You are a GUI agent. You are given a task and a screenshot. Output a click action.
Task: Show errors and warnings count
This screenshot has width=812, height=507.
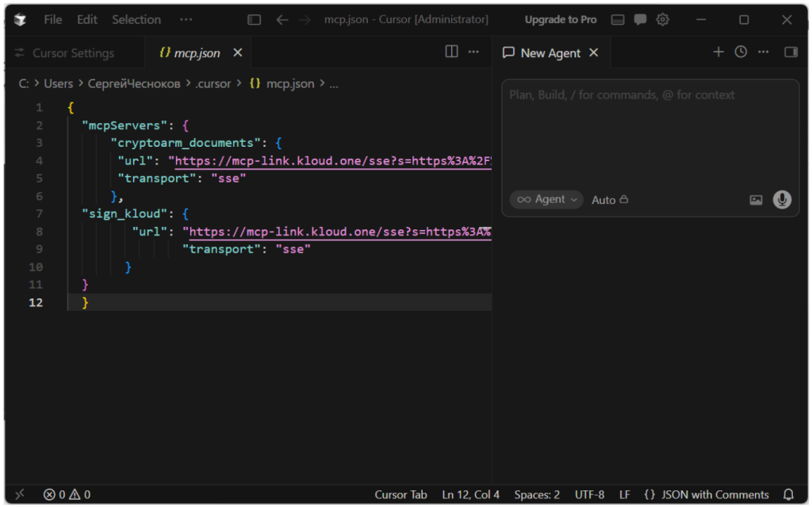pos(67,494)
